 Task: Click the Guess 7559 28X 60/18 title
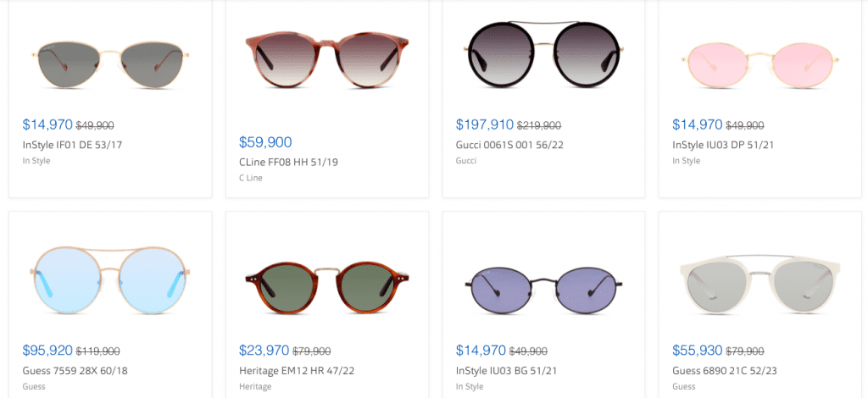coord(75,371)
